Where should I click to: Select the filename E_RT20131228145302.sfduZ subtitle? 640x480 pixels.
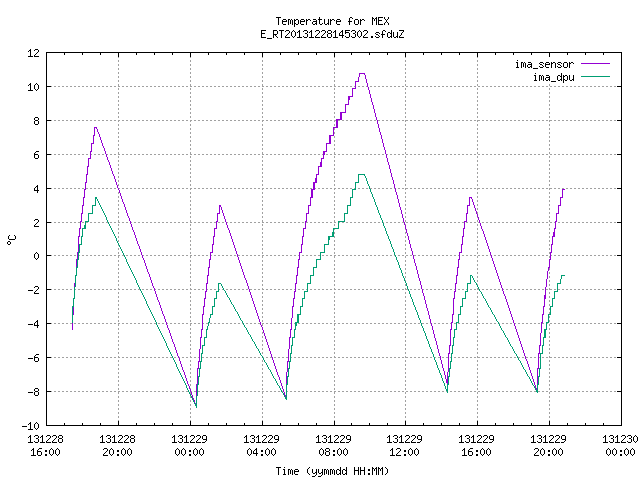(332, 34)
